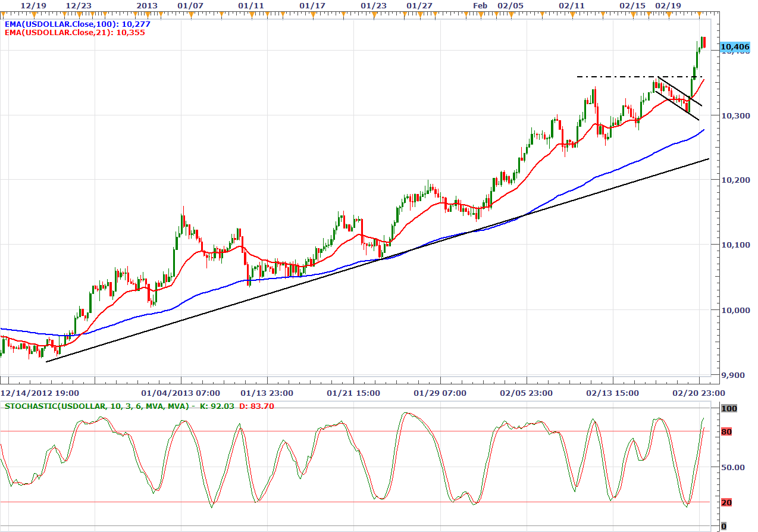The height and width of the screenshot is (532, 758).
Task: Select the gray 100 stochastic level label
Action: coord(728,408)
